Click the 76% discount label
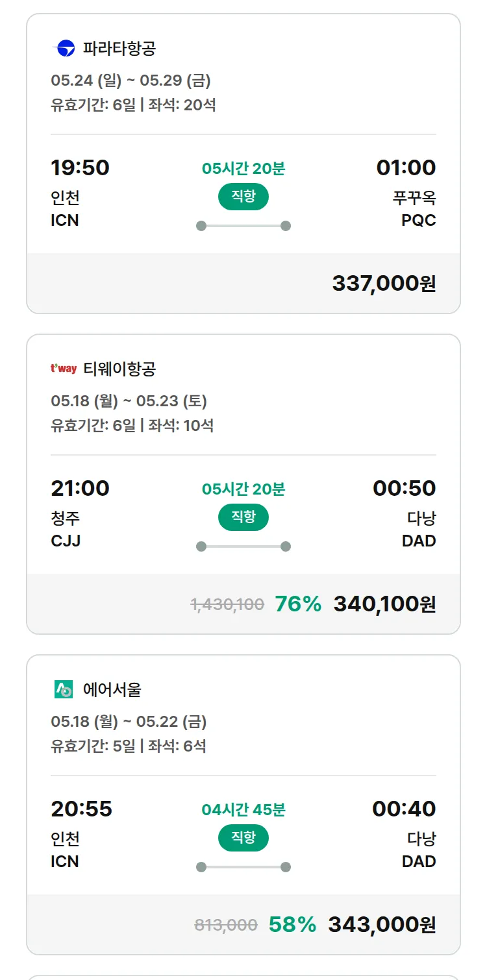Viewport: 487px width, 980px height. [x=298, y=604]
